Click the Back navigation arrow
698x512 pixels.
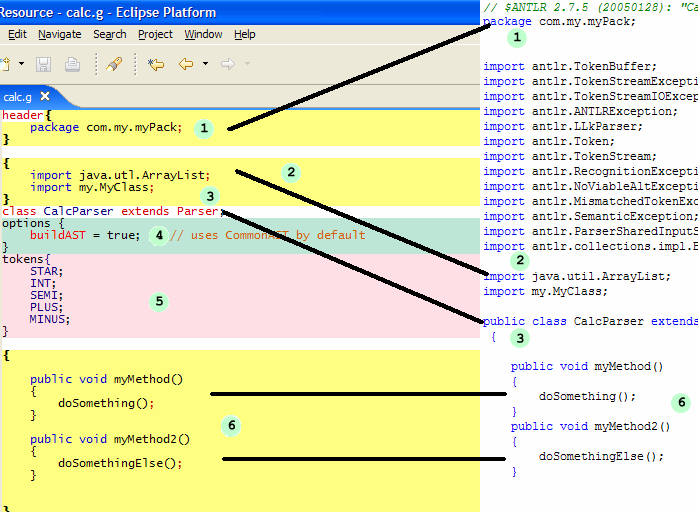coord(186,64)
